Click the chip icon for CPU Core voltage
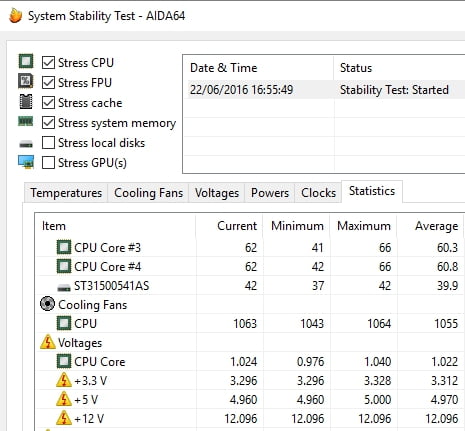 tap(64, 361)
